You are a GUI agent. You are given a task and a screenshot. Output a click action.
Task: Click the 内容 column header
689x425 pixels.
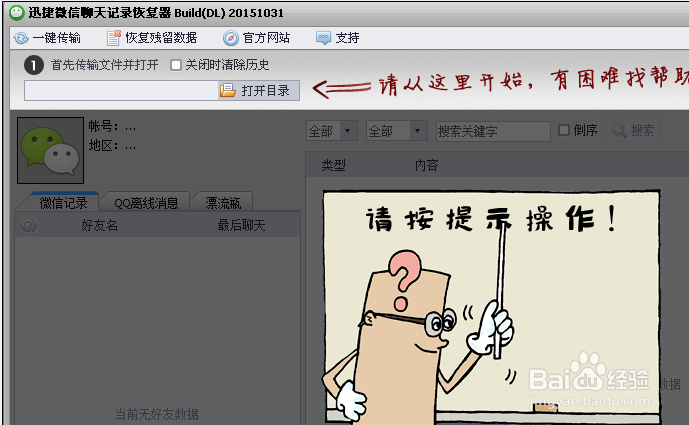[x=427, y=165]
